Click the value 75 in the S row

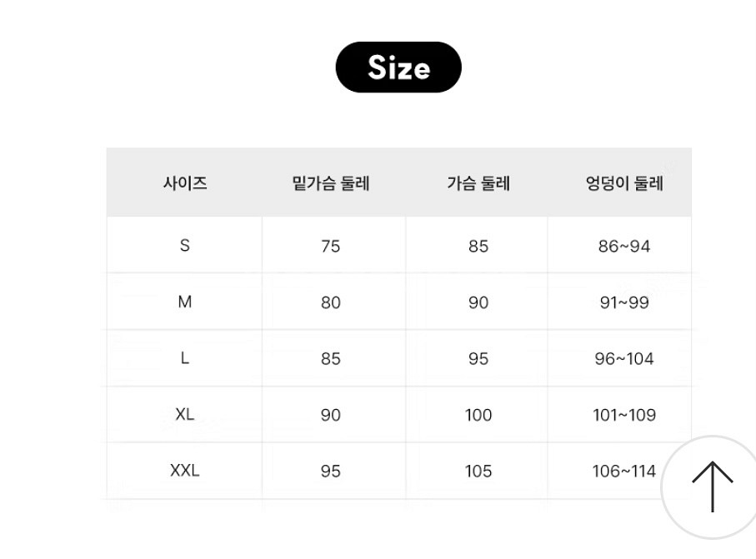tap(332, 246)
